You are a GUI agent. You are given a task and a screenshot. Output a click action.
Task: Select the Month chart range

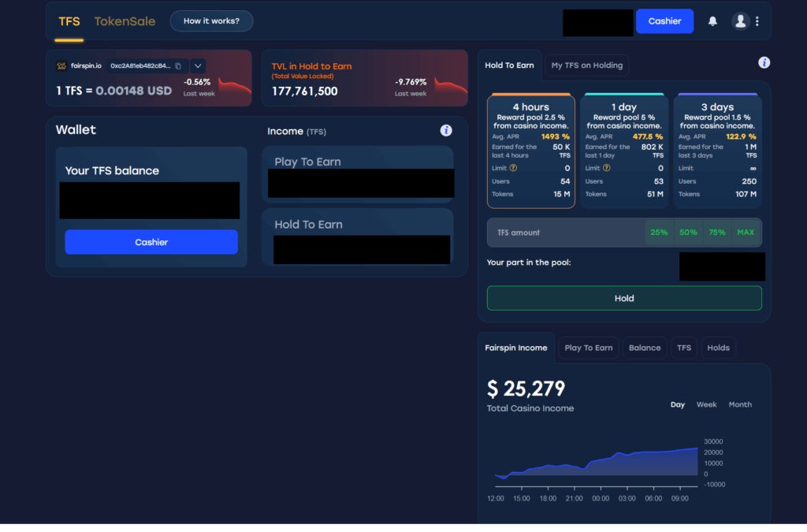pyautogui.click(x=739, y=405)
